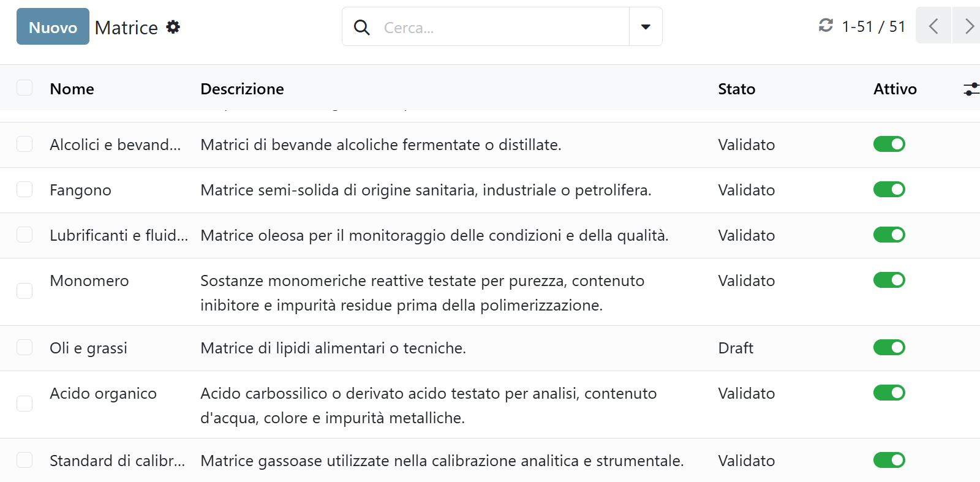Sort by the Stato column header

pos(736,89)
